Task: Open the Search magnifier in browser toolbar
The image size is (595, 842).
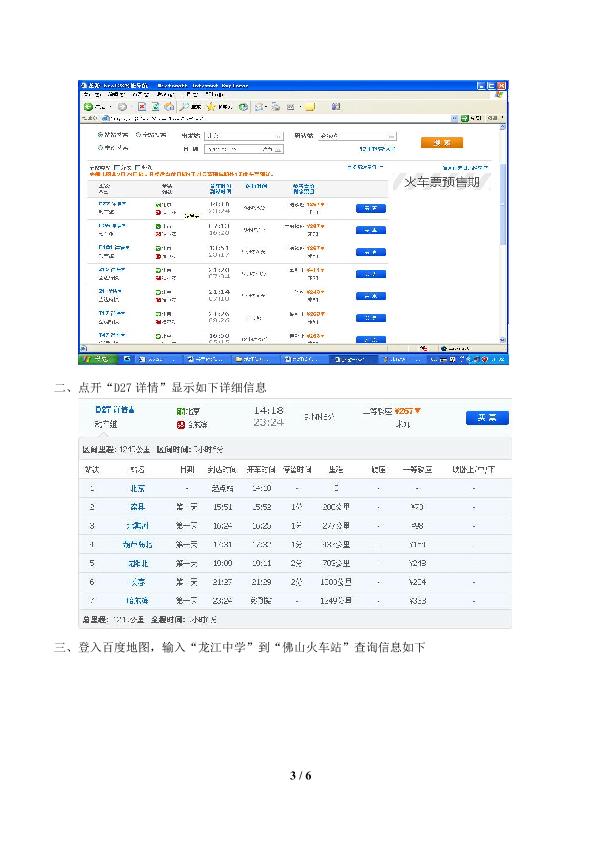Action: (184, 107)
